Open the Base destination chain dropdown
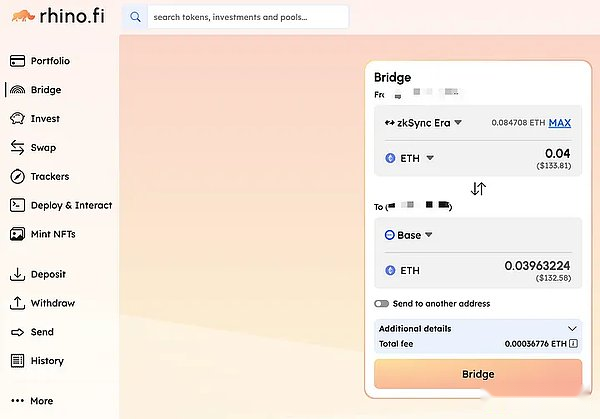Viewport: 600px width, 419px height. click(x=408, y=235)
